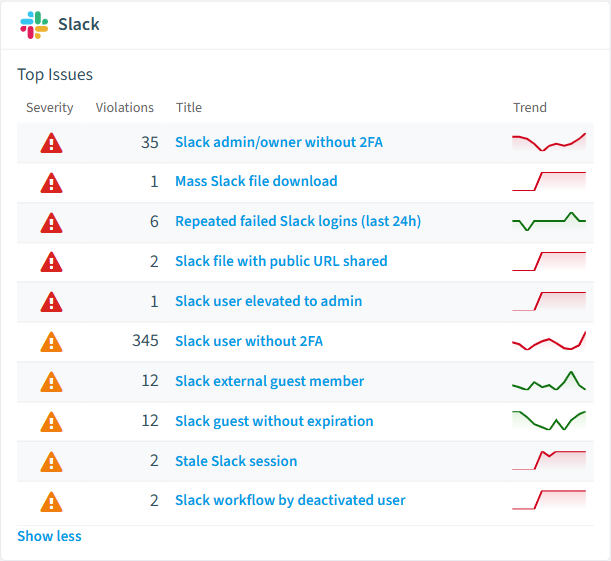Open Mass Slack file download issue
Image resolution: width=611 pixels, height=561 pixels.
coord(256,181)
